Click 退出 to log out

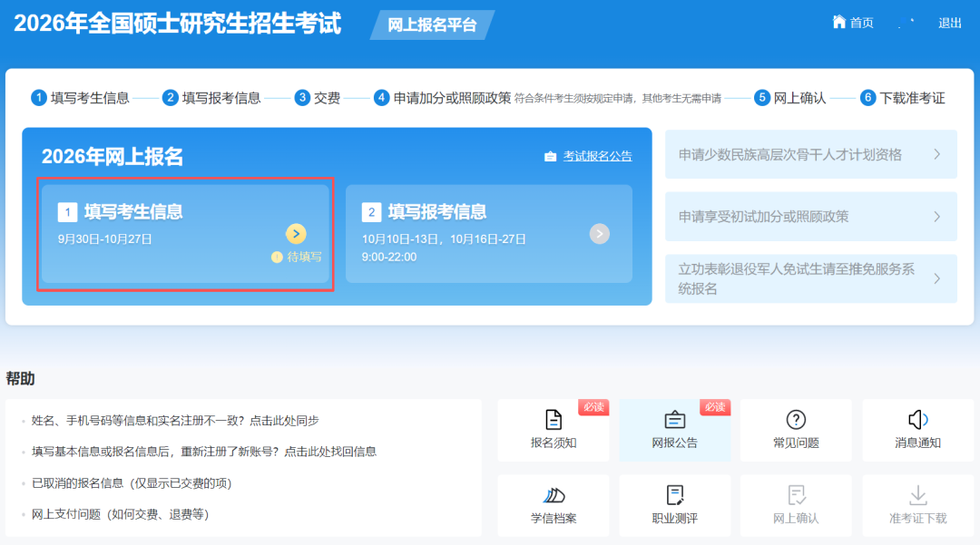[x=950, y=23]
